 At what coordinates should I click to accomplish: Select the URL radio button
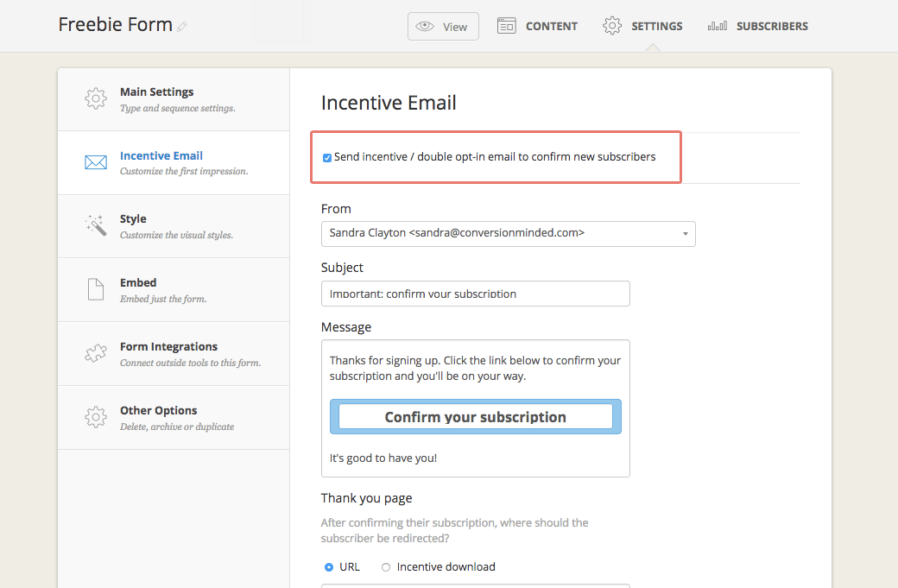point(328,566)
